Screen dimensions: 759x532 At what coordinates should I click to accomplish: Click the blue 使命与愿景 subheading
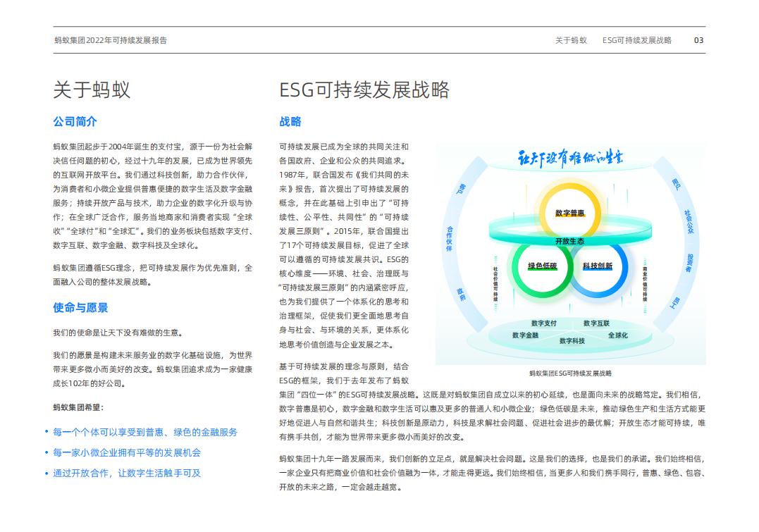(80, 307)
